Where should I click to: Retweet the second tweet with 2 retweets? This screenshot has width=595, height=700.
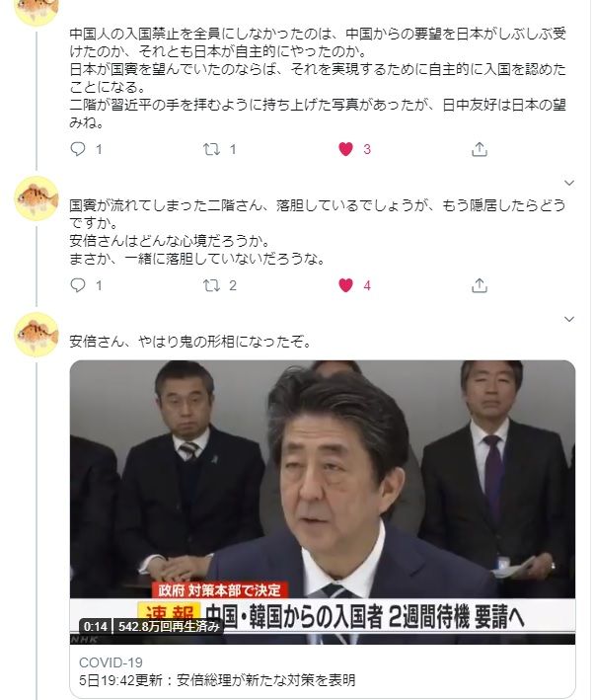[212, 285]
